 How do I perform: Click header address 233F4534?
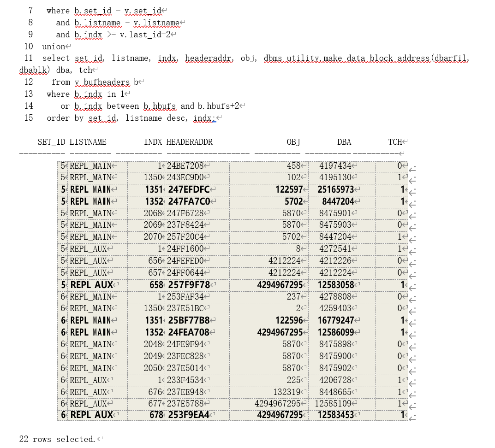pos(185,380)
